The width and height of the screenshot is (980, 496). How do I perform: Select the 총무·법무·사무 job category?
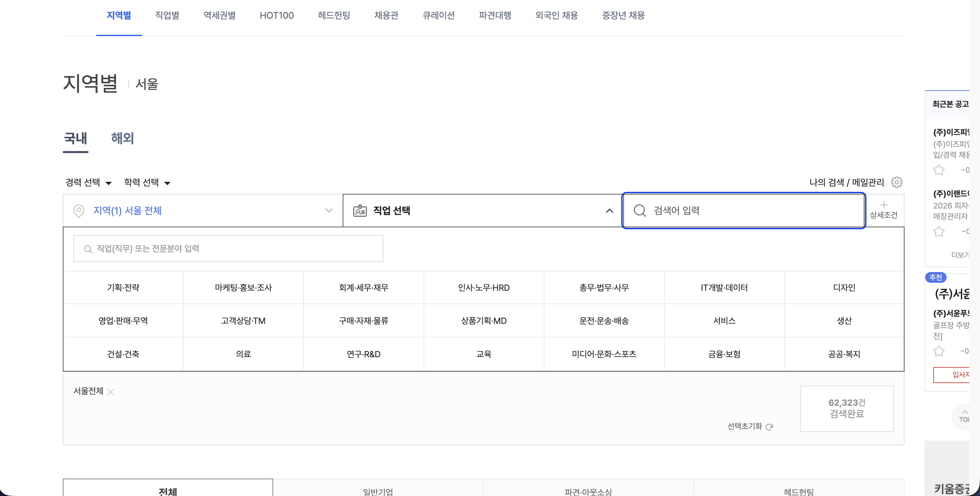[x=604, y=288]
